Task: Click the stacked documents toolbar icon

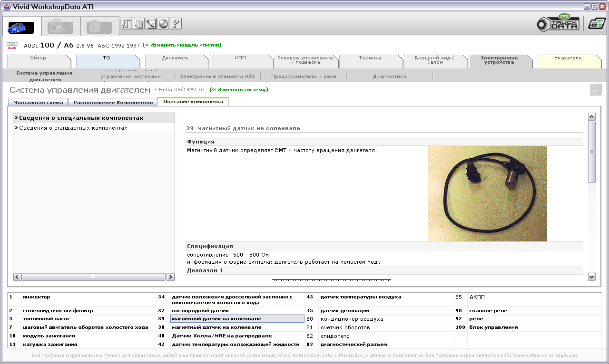Action: pyautogui.click(x=138, y=23)
